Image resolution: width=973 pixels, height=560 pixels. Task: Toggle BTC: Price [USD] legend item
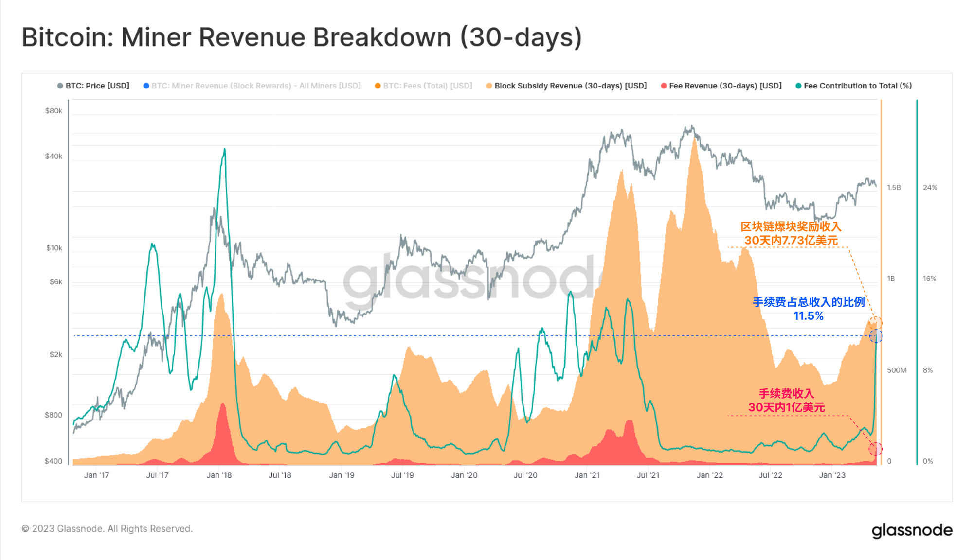[97, 86]
